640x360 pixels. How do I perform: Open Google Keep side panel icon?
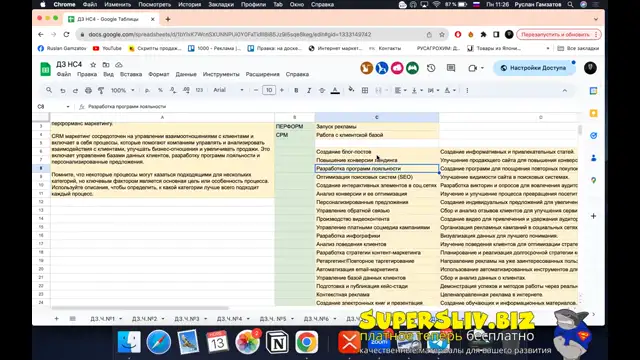[x=593, y=113]
